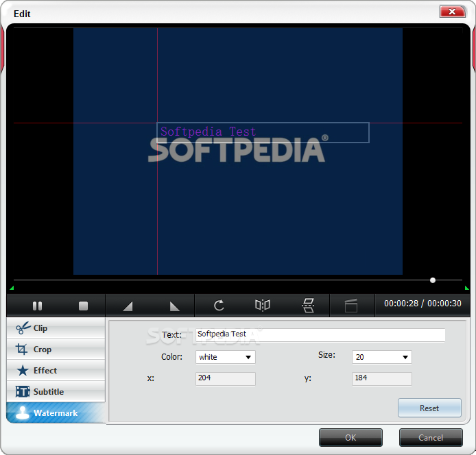Stop the video preview

point(83,306)
